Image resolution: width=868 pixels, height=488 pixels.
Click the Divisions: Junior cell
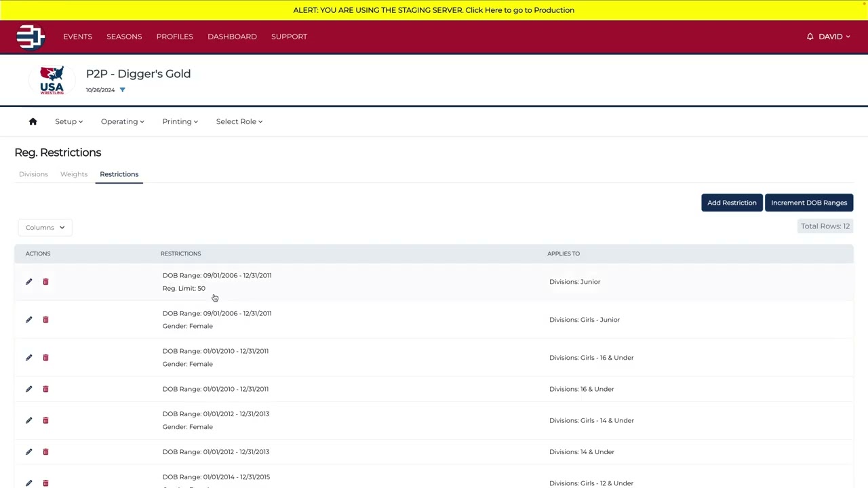point(574,281)
